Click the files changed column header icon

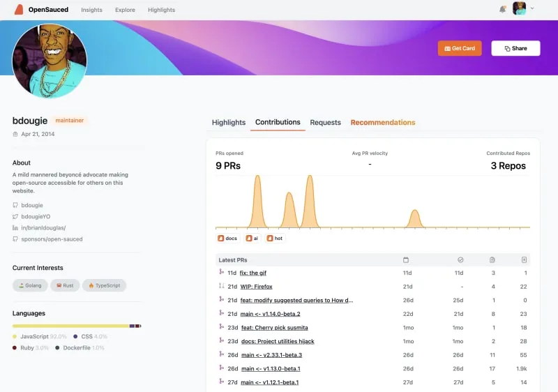pyautogui.click(x=492, y=260)
